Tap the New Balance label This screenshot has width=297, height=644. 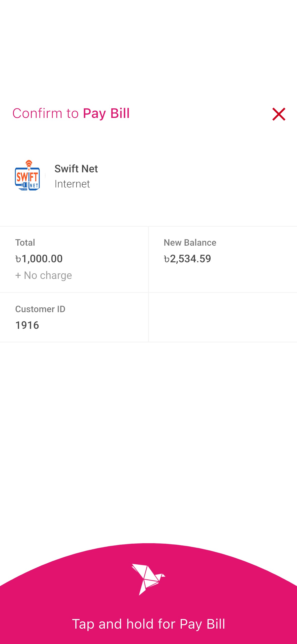[190, 243]
